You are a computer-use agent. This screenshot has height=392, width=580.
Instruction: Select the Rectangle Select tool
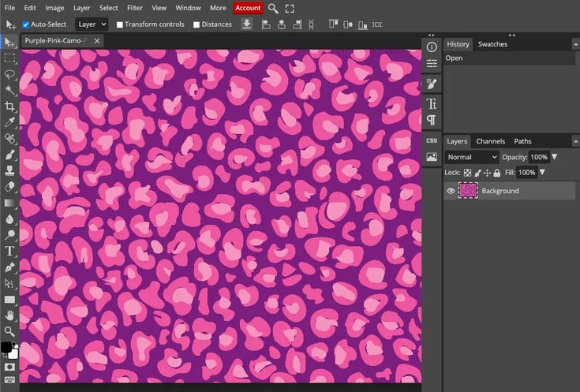pyautogui.click(x=9, y=58)
